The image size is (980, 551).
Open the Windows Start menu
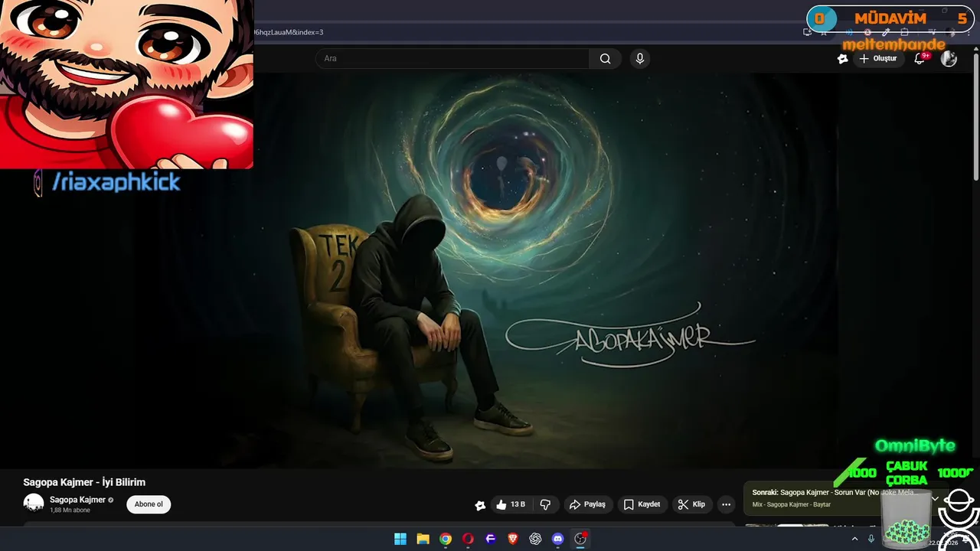pyautogui.click(x=400, y=539)
